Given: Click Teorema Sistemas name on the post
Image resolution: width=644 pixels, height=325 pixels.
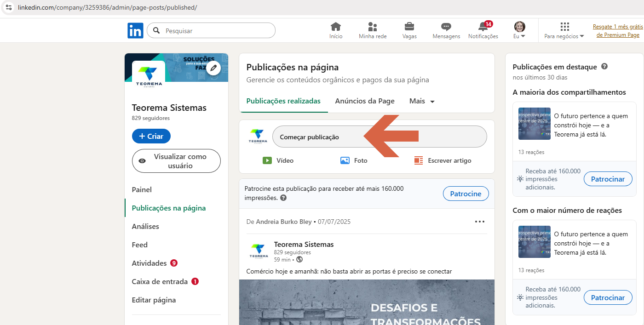Looking at the screenshot, I should coord(304,244).
